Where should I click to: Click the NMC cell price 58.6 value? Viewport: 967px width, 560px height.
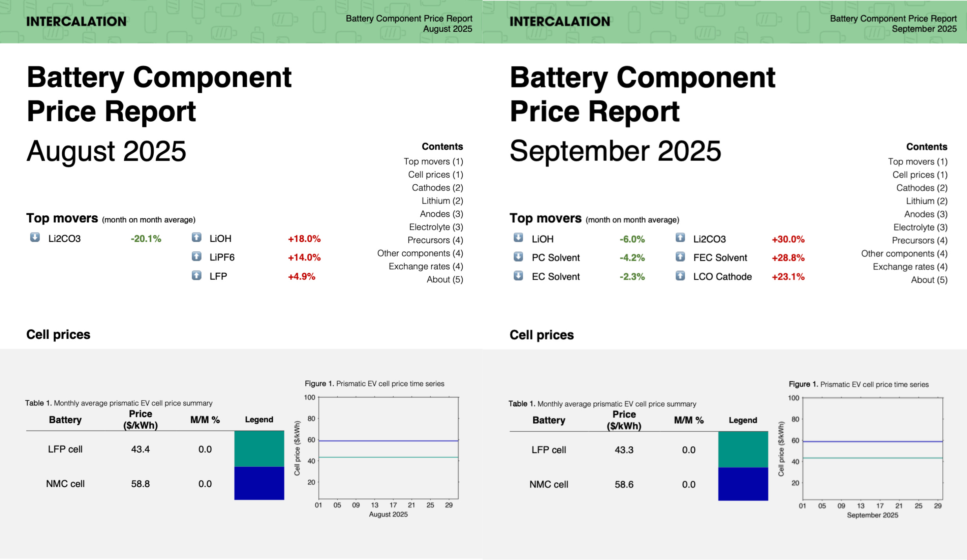(x=623, y=485)
